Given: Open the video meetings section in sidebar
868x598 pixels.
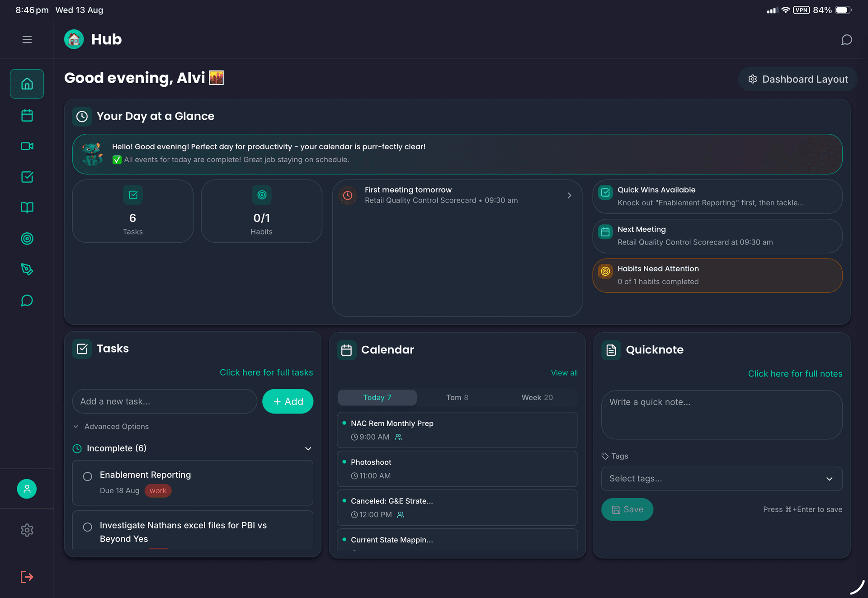Looking at the screenshot, I should point(27,146).
